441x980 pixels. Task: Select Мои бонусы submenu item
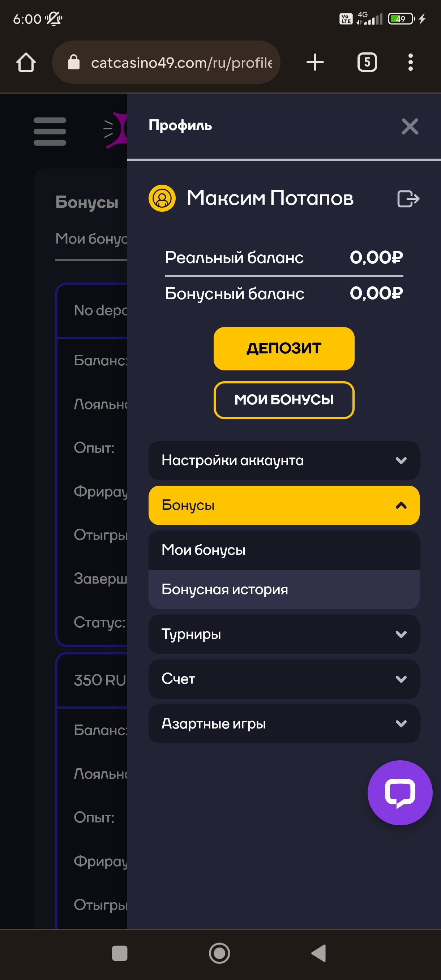tap(284, 550)
